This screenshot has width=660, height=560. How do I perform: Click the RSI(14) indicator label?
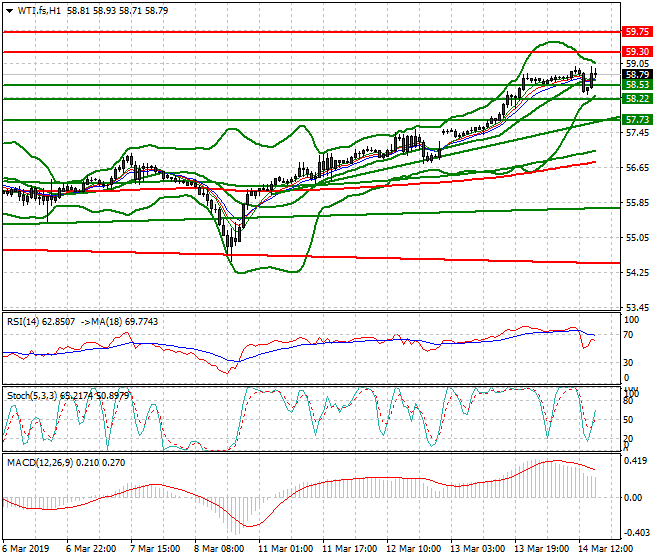point(23,322)
